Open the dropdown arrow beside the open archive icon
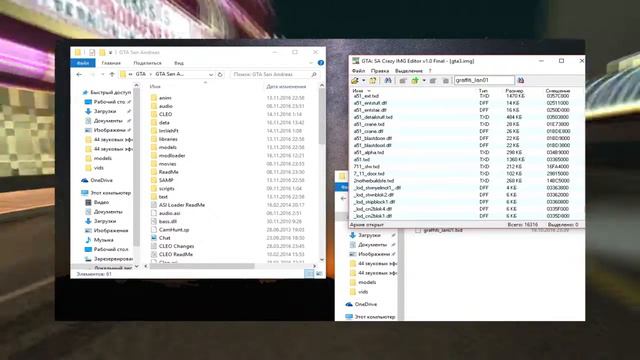The image size is (640, 360). point(363,80)
